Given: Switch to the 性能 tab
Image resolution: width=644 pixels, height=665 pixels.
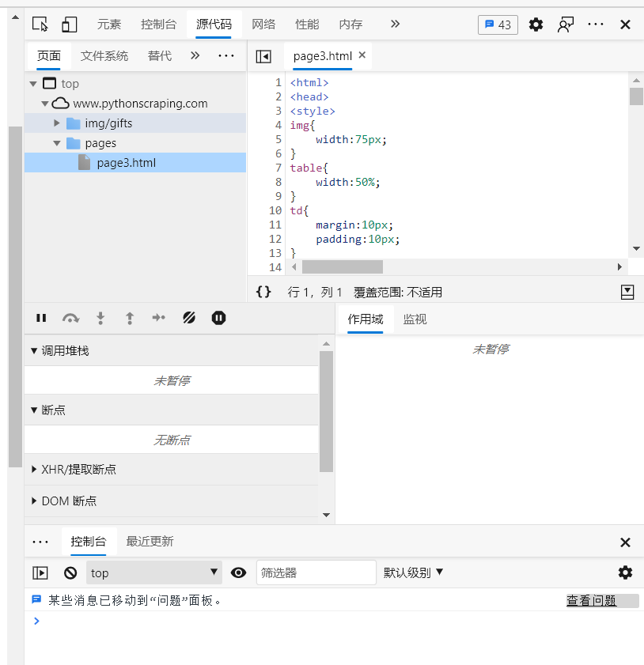Looking at the screenshot, I should (307, 25).
